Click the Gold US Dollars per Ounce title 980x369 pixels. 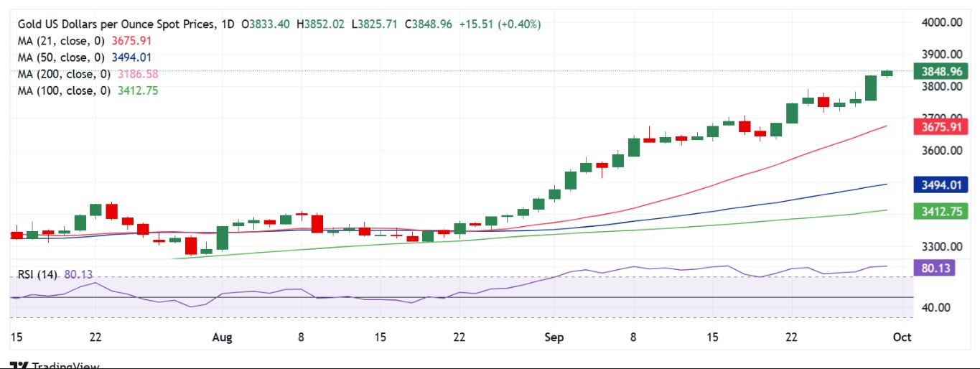tap(116, 24)
